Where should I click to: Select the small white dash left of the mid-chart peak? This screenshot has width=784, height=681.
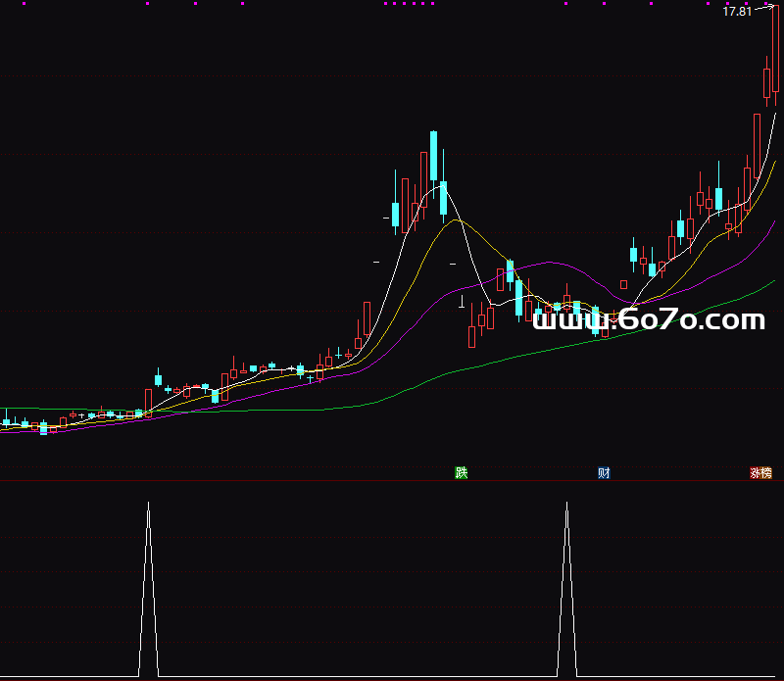tap(376, 262)
